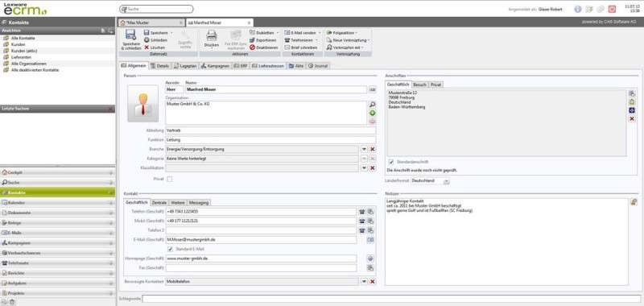Select the Zentrale contact tab
Image resolution: width=644 pixels, height=306 pixels.
coord(159,202)
